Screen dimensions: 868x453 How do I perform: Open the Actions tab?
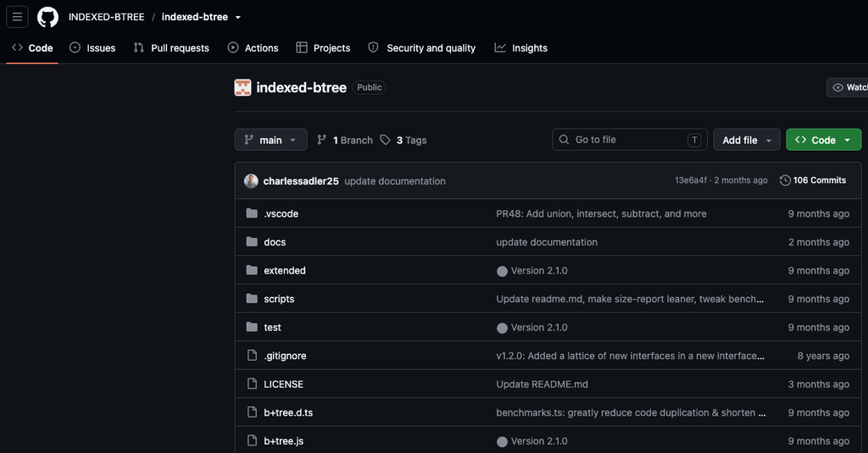(x=253, y=48)
